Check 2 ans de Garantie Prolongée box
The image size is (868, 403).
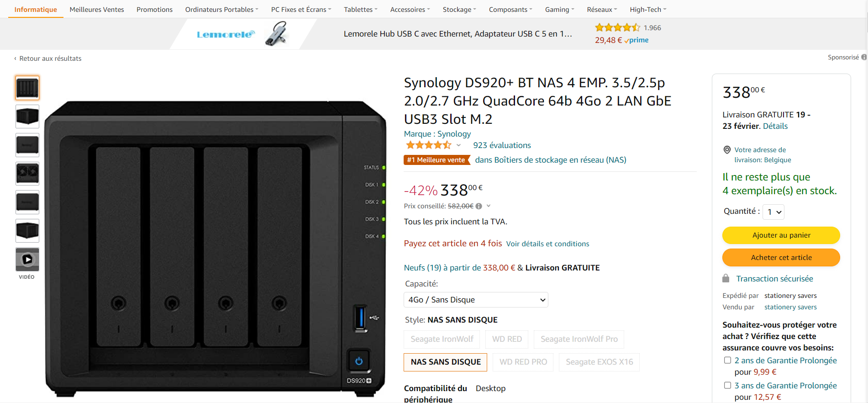727,360
